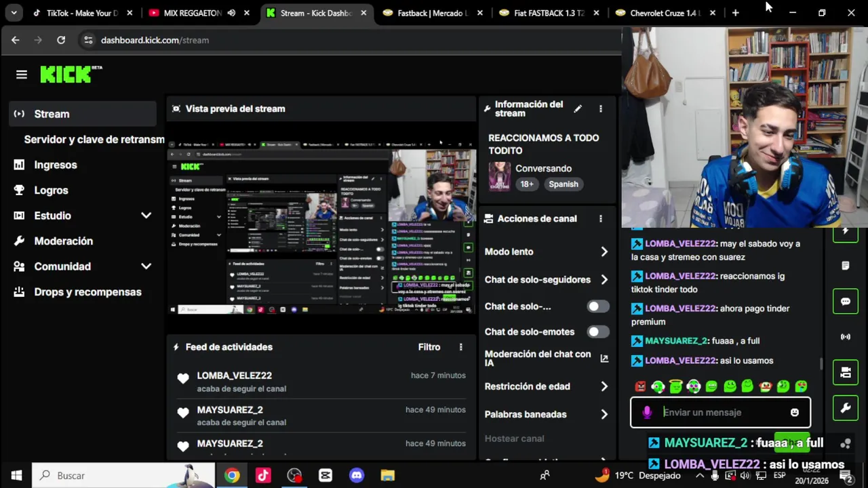The width and height of the screenshot is (868, 488).
Task: Toggle Chat de solo subscribers switch
Action: click(x=597, y=306)
